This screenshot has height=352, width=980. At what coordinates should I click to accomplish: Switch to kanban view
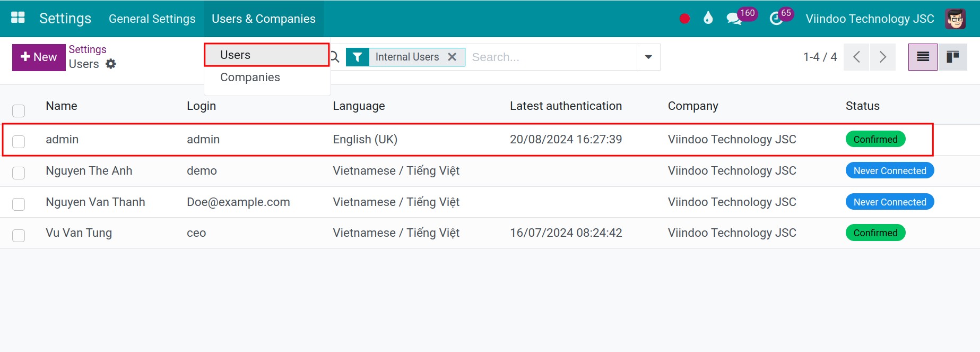pos(953,57)
